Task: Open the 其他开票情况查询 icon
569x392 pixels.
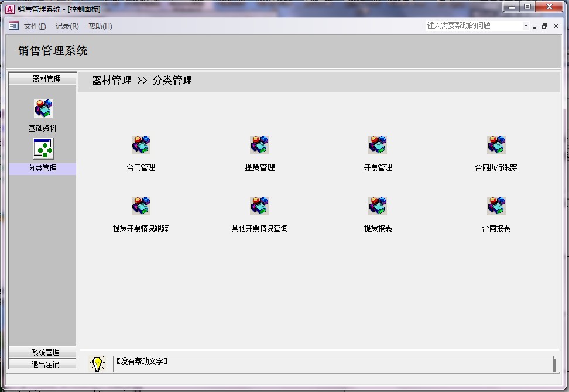Action: (x=259, y=206)
